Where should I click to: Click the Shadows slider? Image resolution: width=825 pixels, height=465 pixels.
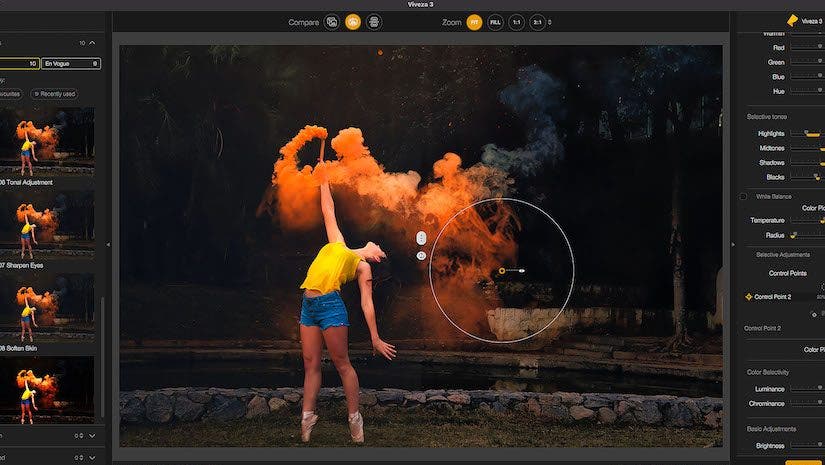807,163
